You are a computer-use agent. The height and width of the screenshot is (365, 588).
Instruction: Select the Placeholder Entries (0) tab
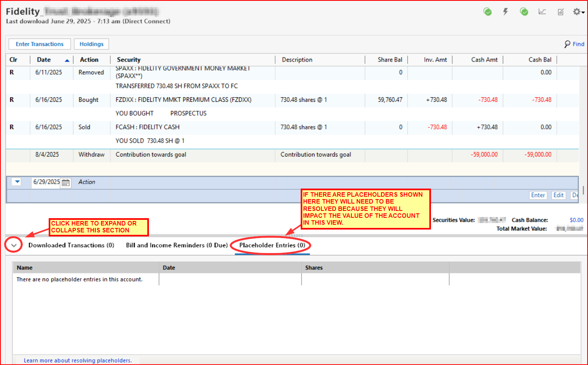pyautogui.click(x=272, y=245)
